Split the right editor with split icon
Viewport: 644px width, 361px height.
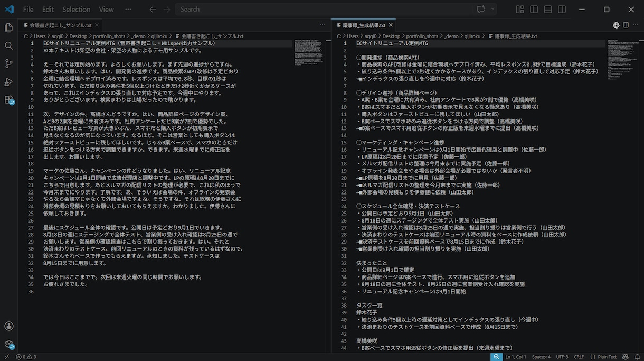[626, 25]
